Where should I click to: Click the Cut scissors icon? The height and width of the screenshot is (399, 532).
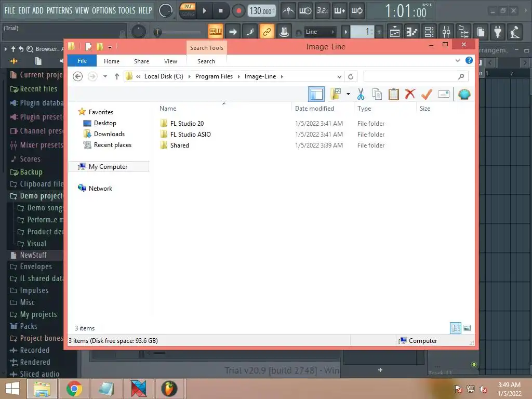pos(361,94)
